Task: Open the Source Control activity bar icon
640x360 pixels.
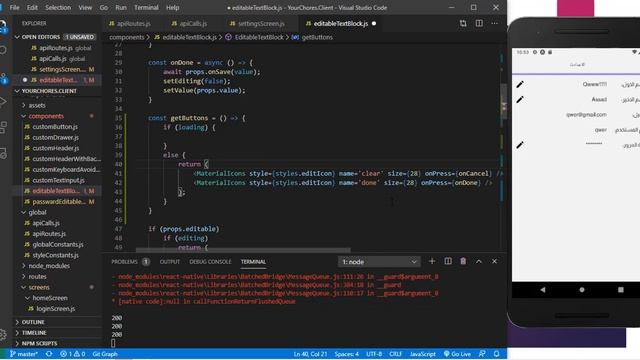Action: tap(3, 78)
